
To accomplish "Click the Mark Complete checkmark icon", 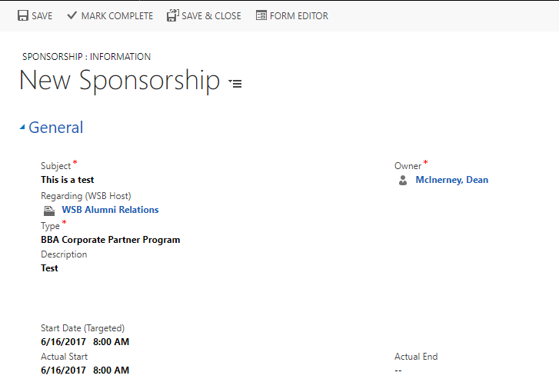I will (x=72, y=15).
